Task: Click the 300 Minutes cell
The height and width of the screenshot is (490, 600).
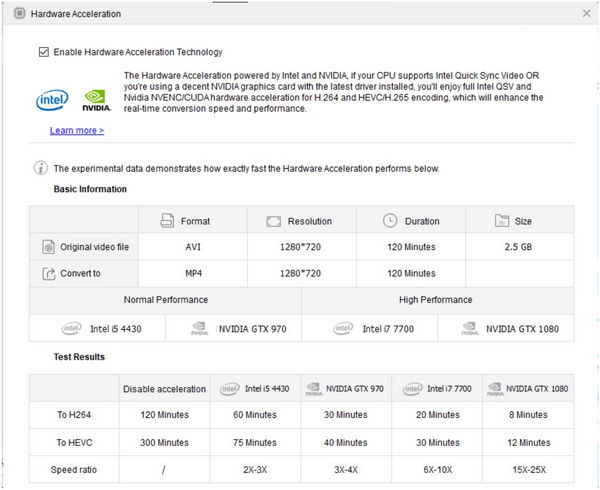Action: (x=164, y=443)
